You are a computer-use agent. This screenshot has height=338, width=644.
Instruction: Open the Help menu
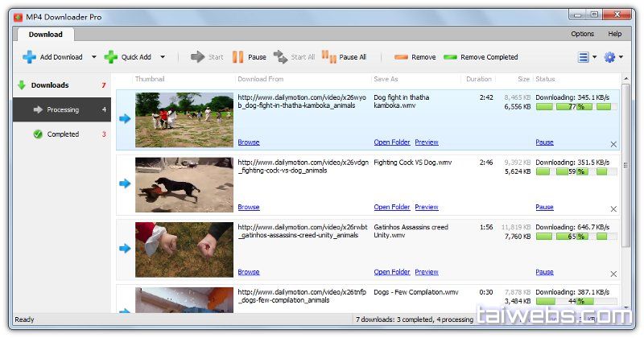614,34
